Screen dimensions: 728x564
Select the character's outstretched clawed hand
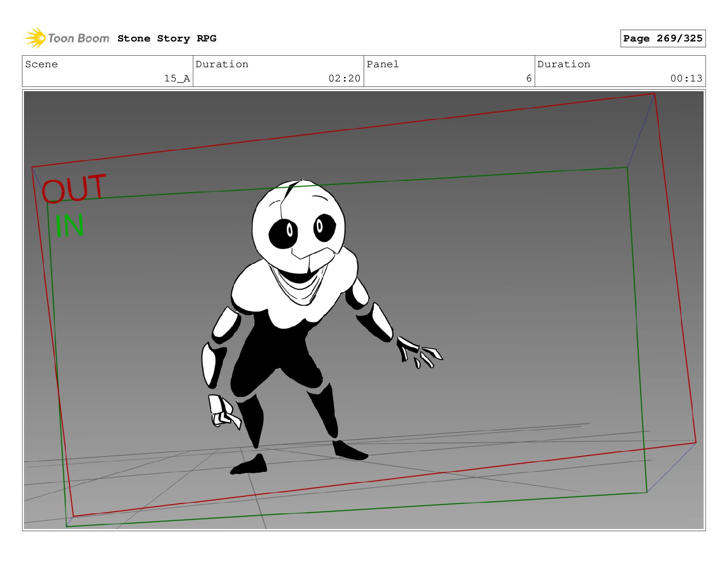pos(419,352)
